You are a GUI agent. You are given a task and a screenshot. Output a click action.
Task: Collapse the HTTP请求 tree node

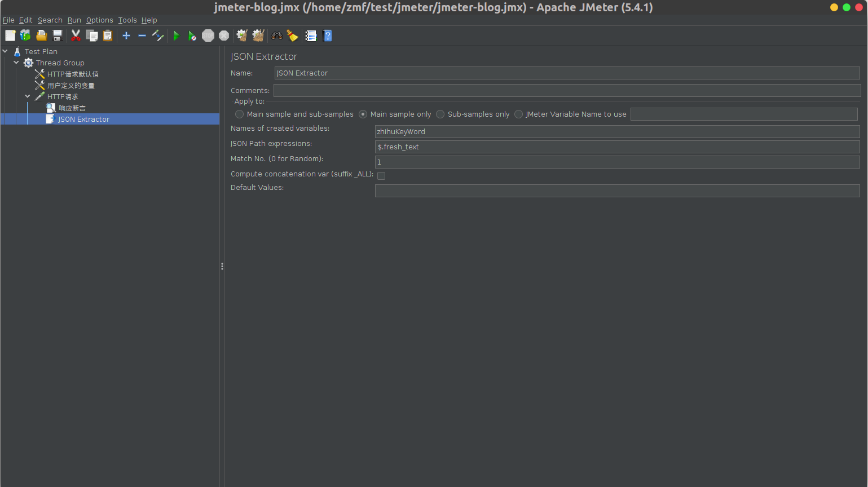click(28, 96)
